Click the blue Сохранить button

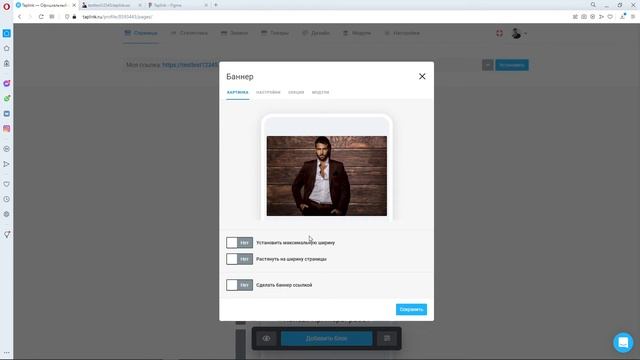411,309
